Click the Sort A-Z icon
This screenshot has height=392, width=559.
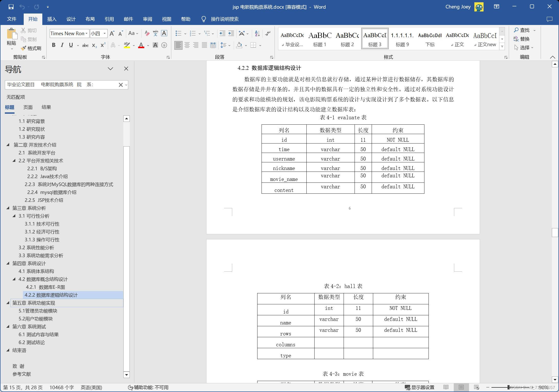coord(257,33)
